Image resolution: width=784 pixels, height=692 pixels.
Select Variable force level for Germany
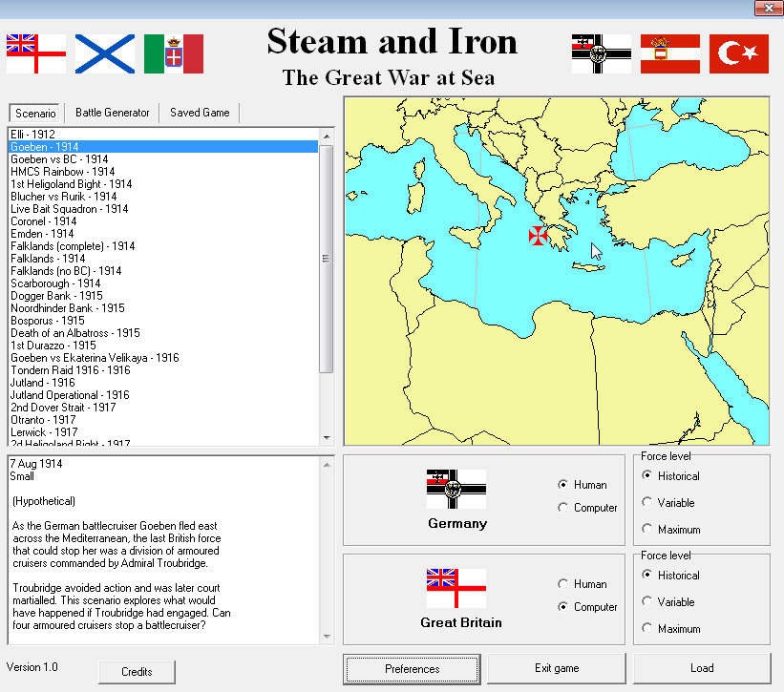(x=648, y=502)
